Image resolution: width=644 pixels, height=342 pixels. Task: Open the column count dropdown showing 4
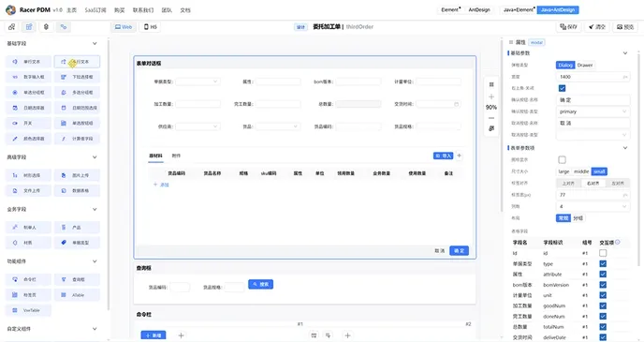(593, 206)
